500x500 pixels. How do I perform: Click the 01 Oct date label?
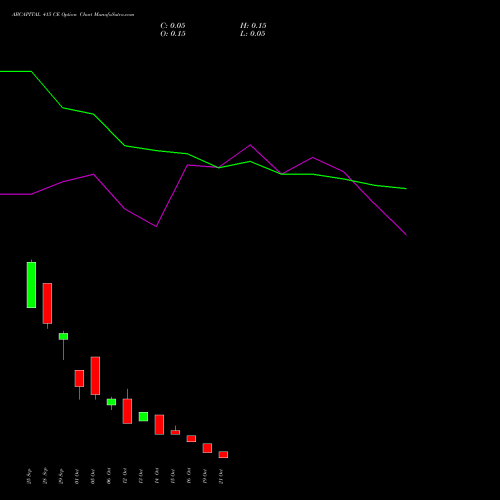77,476
